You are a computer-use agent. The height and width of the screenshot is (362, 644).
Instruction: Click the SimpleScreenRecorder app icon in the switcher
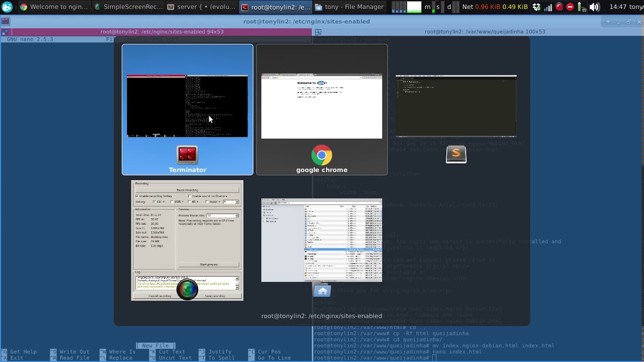coord(187,289)
